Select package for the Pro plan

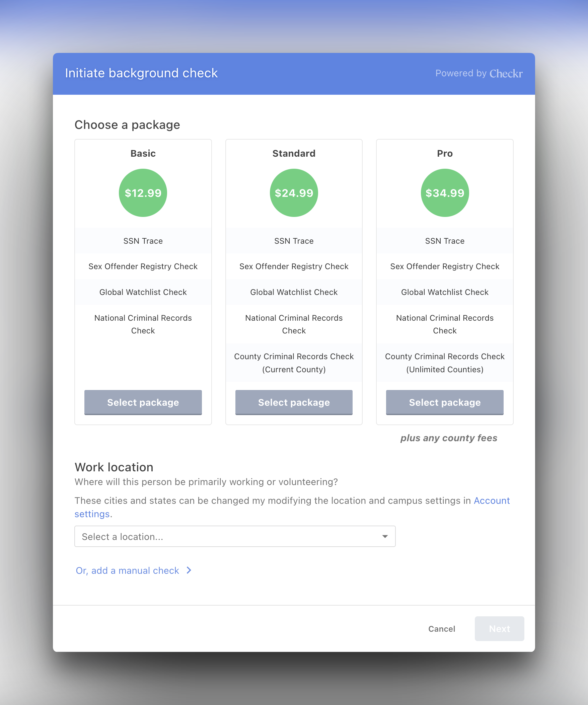[x=445, y=402]
